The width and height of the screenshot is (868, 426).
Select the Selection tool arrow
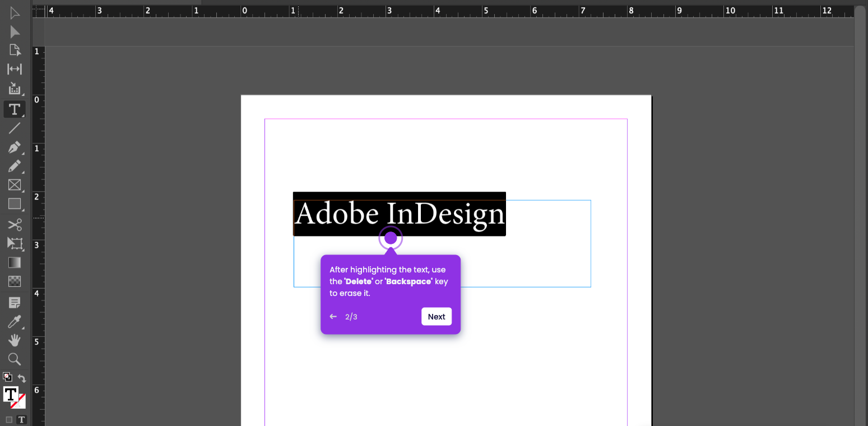click(x=15, y=13)
